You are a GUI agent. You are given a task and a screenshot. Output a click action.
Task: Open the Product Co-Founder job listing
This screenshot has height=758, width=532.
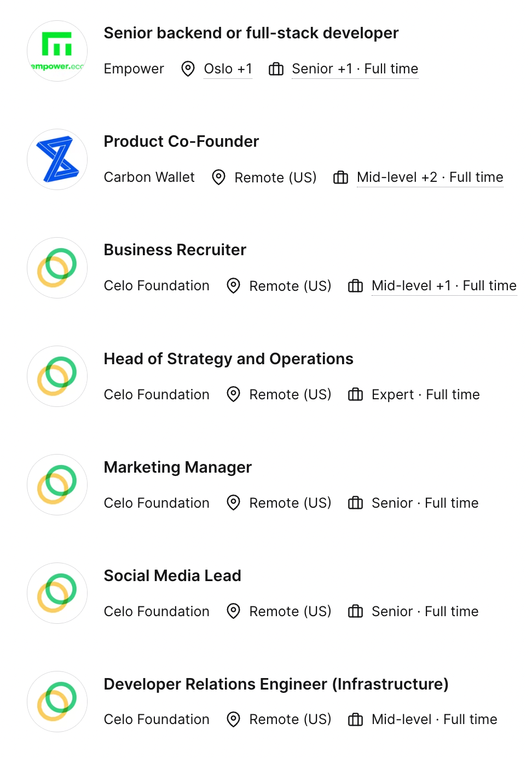click(181, 142)
